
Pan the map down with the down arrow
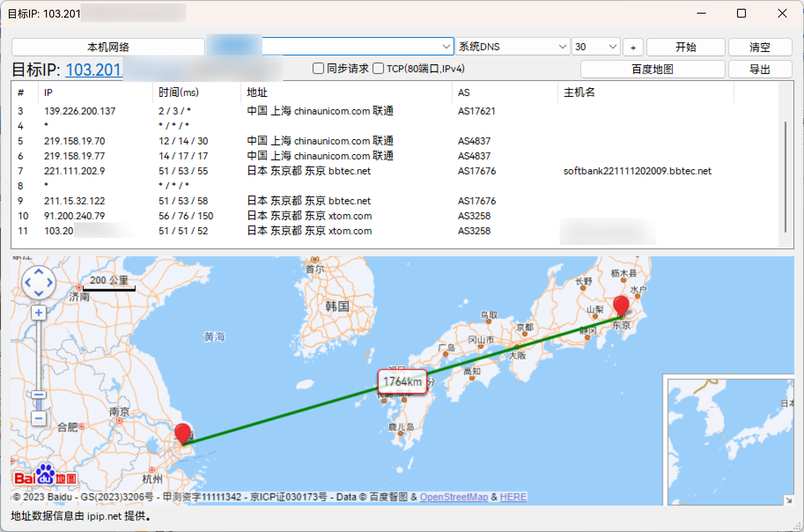click(x=39, y=293)
